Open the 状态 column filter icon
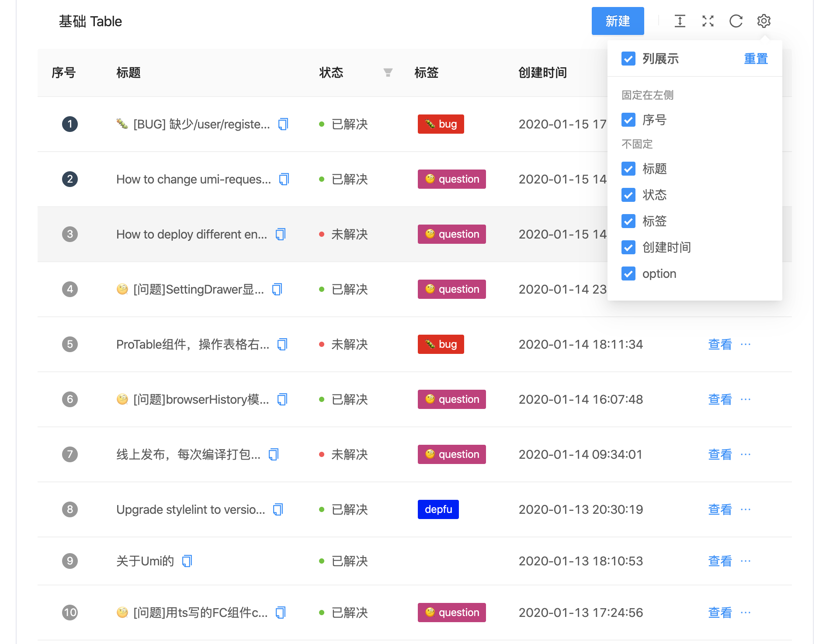 [x=388, y=73]
